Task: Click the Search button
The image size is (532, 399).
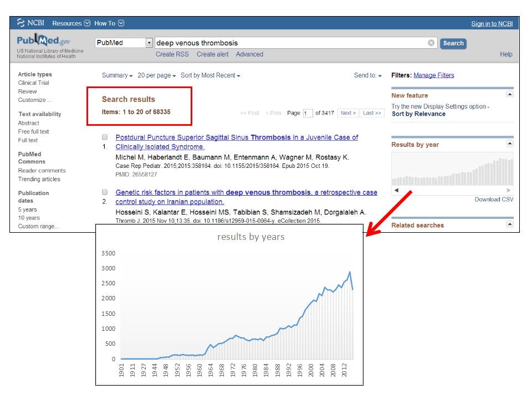Action: pyautogui.click(x=453, y=43)
